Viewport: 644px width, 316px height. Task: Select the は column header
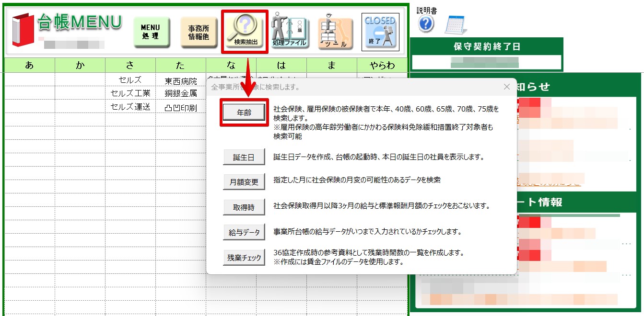[281, 65]
